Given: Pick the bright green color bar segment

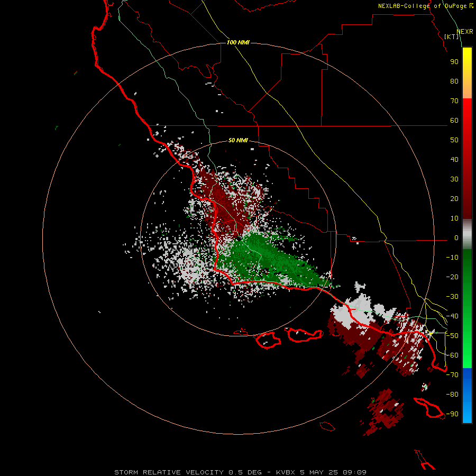Looking at the screenshot, I should (x=467, y=349).
